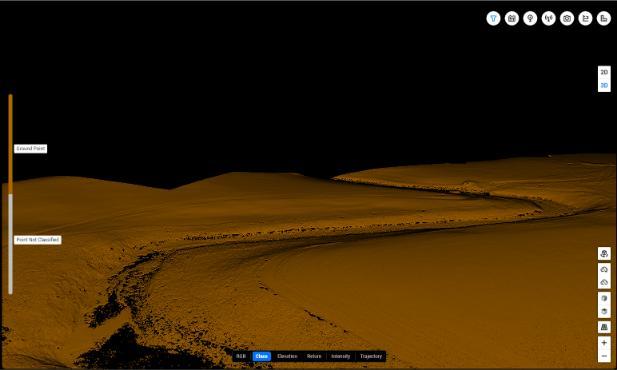Click the Ground Point legend label
617x370 pixels.
pos(31,148)
